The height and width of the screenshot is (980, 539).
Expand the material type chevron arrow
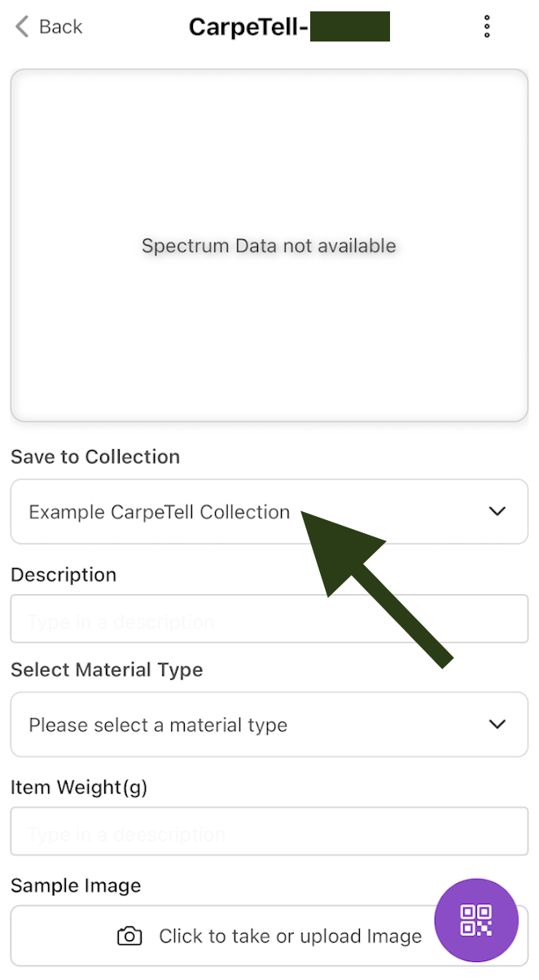coord(497,724)
